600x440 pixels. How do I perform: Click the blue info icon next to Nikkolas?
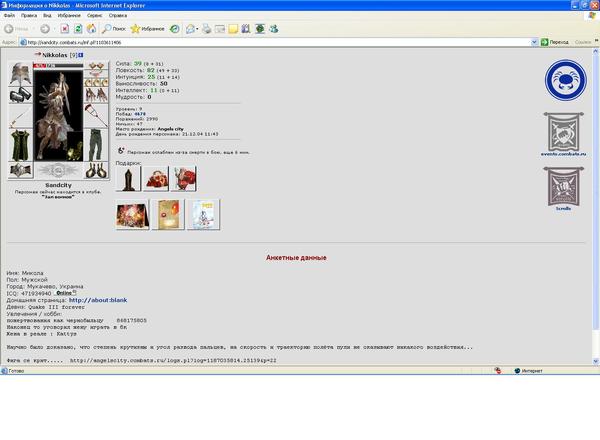(x=81, y=55)
